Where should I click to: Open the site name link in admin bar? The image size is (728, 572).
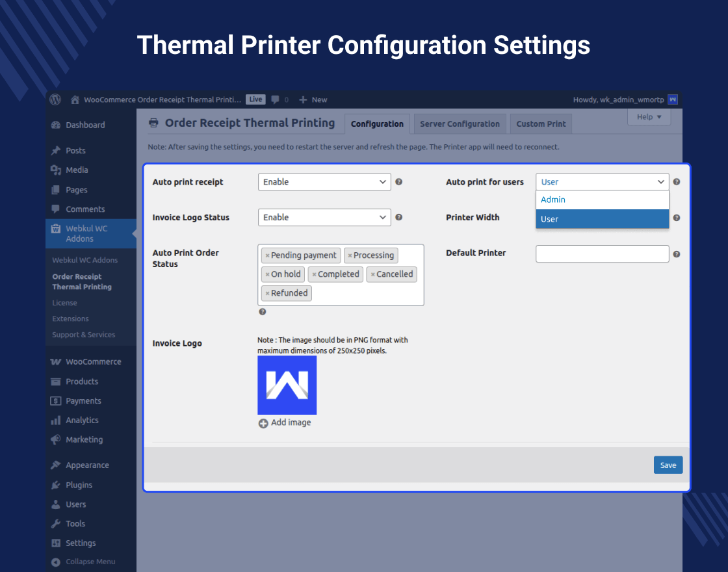[x=162, y=99]
